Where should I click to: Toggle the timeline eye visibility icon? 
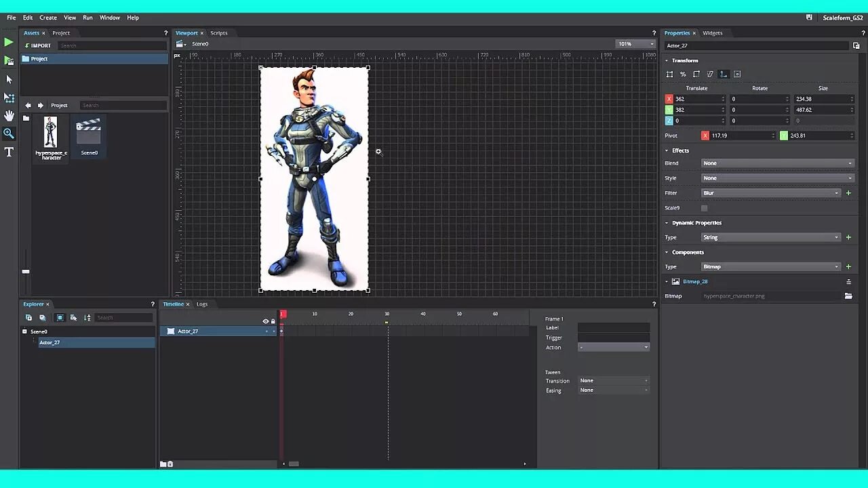click(266, 321)
